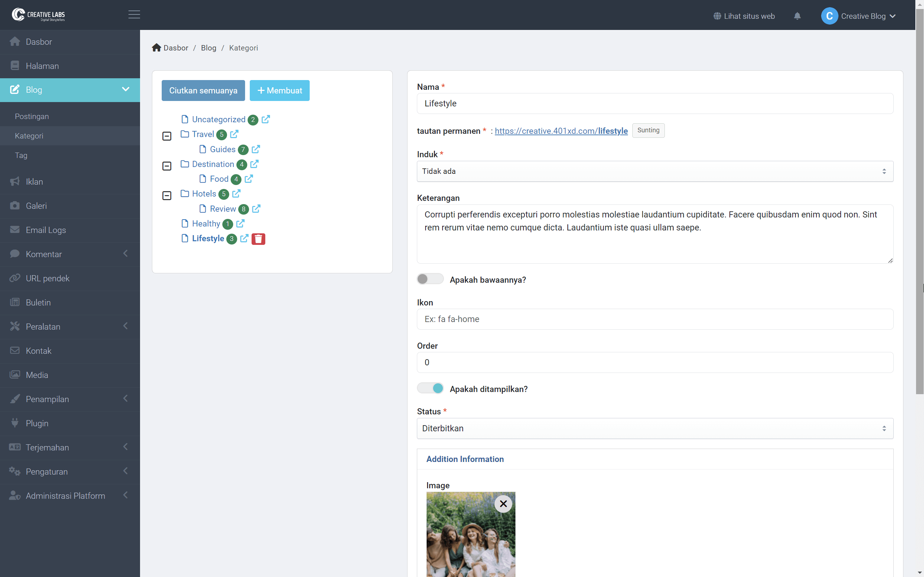Click the Sunting permalink button

pos(648,130)
